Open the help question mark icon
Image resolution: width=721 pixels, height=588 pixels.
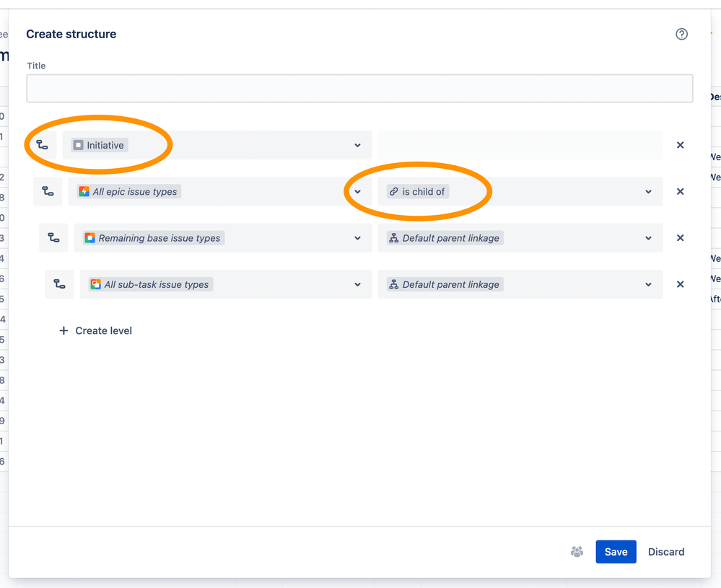click(681, 34)
